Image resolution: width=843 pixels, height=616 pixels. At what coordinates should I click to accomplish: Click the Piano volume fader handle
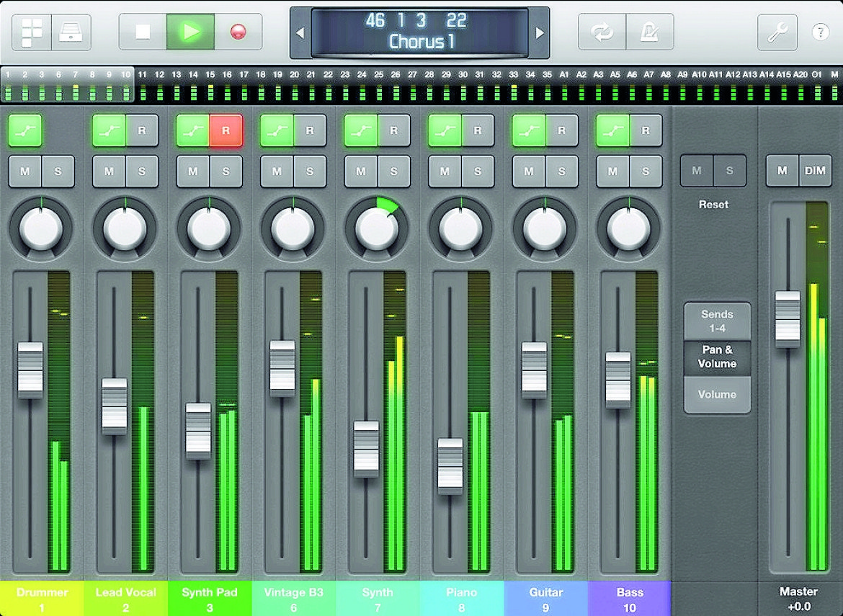(450, 466)
